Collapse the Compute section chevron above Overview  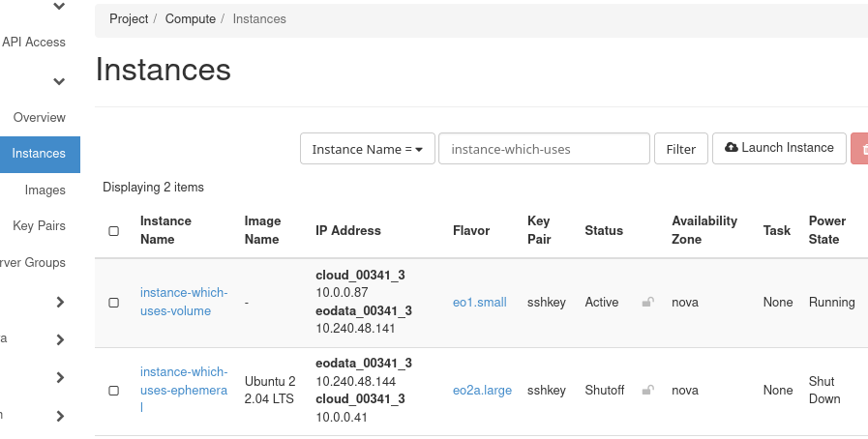pos(59,82)
